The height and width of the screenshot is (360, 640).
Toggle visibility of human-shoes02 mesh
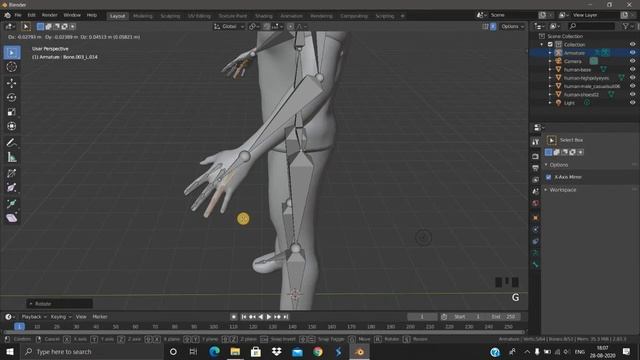point(632,95)
